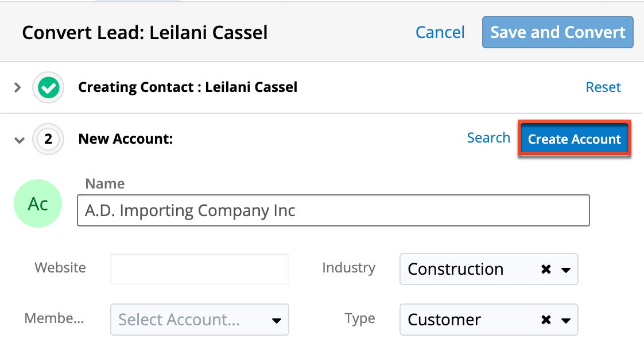
Task: Click Save and Convert
Action: (557, 32)
